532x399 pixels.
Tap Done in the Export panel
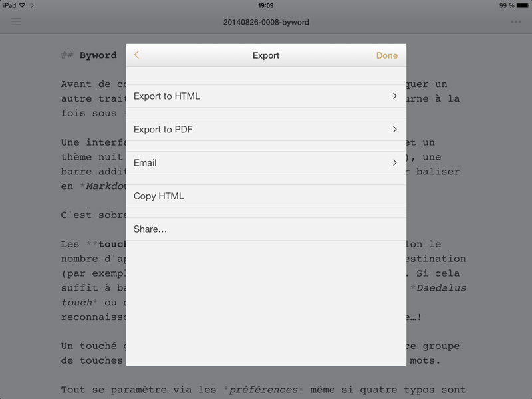pyautogui.click(x=387, y=55)
